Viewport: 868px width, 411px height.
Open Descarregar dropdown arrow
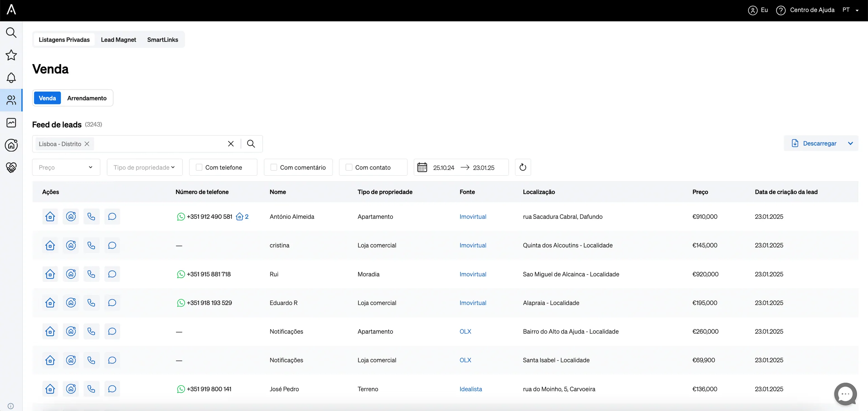tap(850, 143)
